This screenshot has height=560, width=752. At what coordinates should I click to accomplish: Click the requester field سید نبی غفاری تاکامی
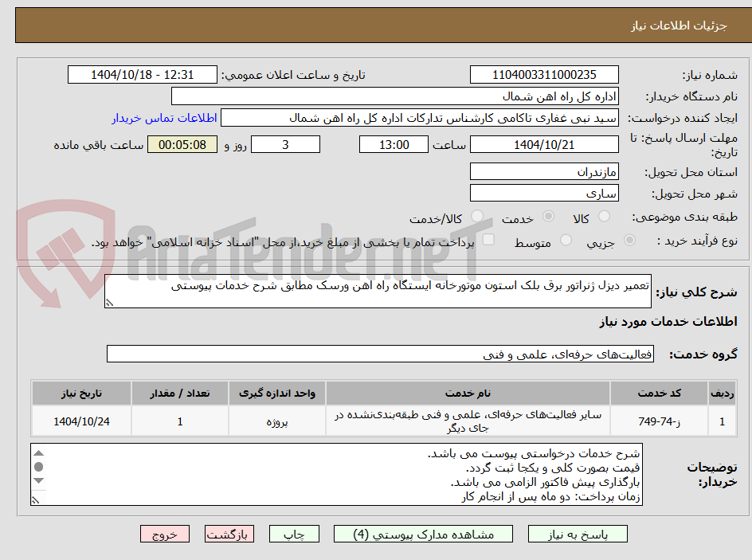pos(420,118)
